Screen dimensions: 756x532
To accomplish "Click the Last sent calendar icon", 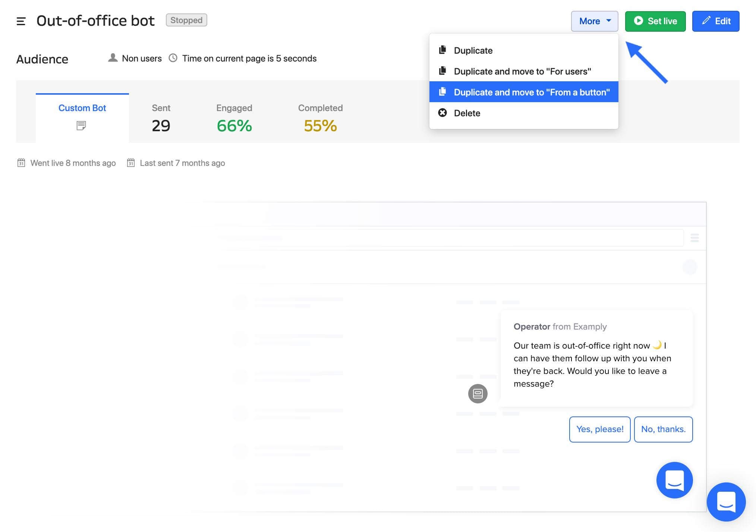I will coord(131,163).
